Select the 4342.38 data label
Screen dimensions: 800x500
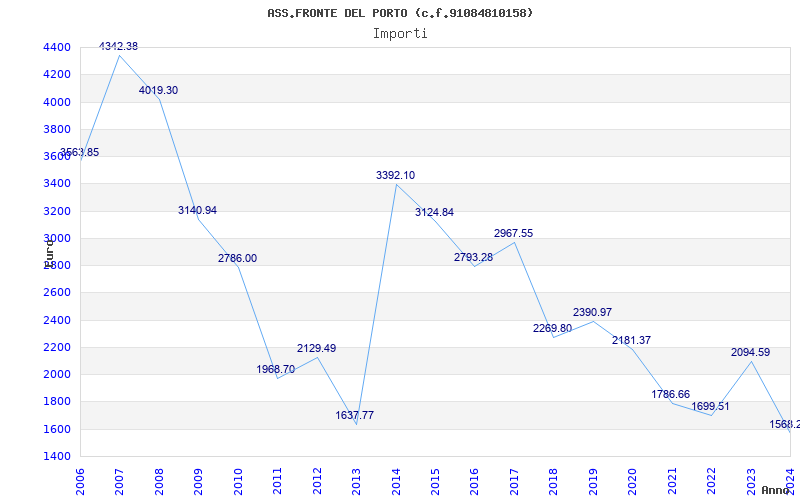(x=118, y=46)
